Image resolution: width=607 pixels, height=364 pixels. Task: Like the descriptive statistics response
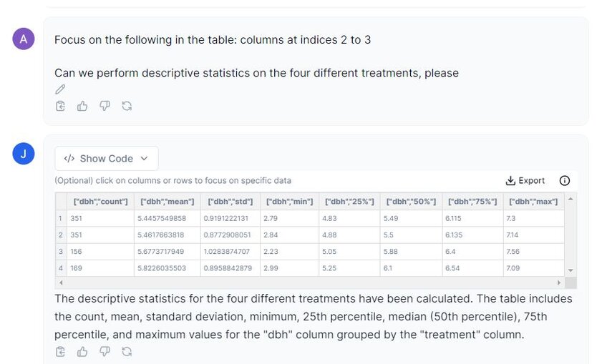tap(82, 352)
